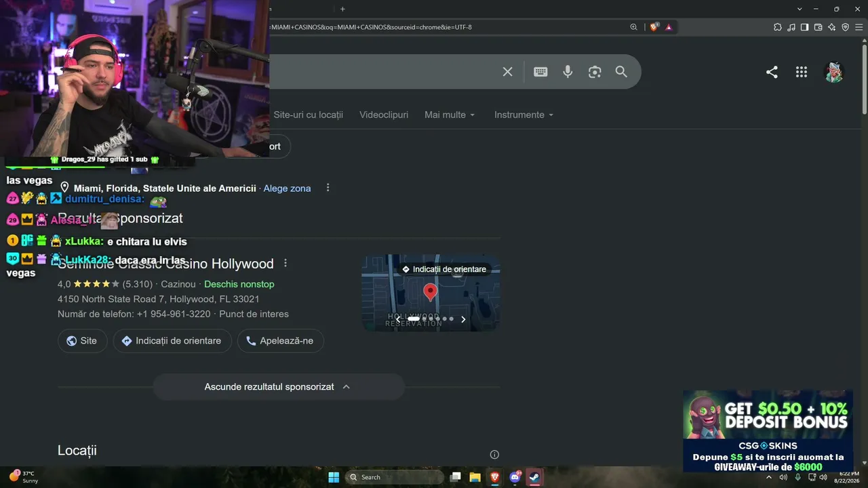Visit the casino's Site button
The width and height of the screenshot is (868, 488).
point(82,341)
